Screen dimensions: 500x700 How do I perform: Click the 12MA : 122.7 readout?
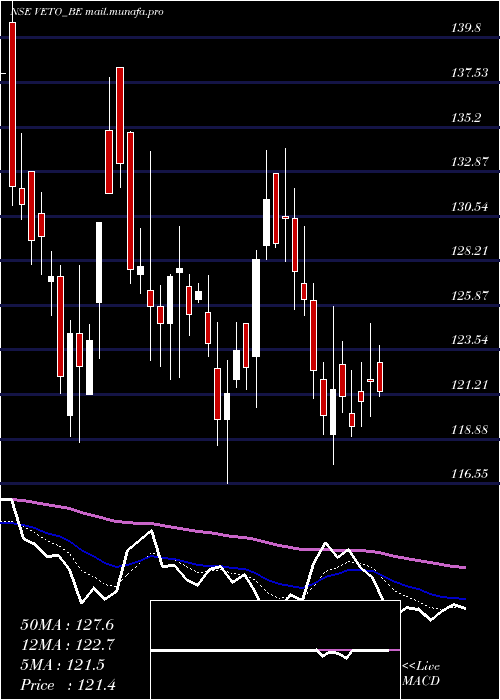point(67,645)
